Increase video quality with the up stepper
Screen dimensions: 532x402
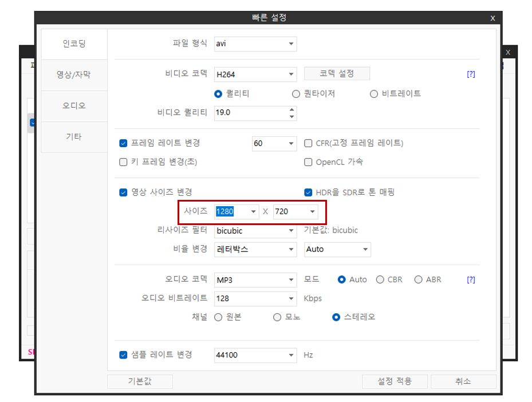point(292,110)
